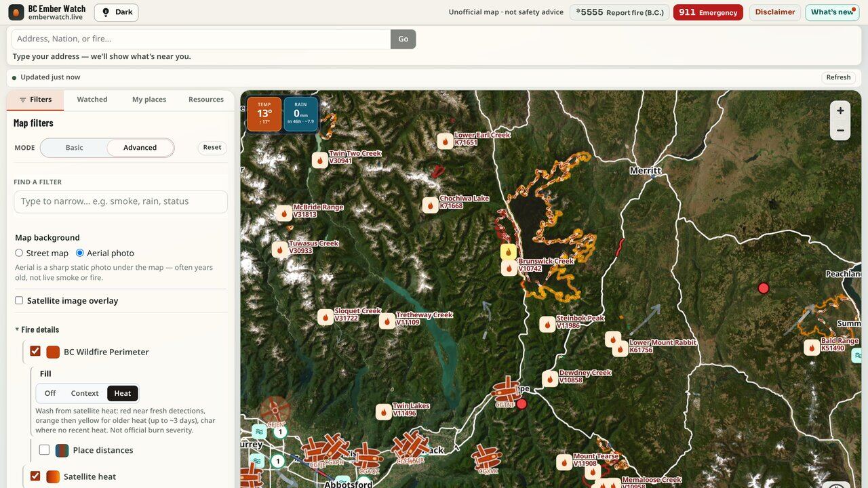Check the Place distances checkbox

44,450
